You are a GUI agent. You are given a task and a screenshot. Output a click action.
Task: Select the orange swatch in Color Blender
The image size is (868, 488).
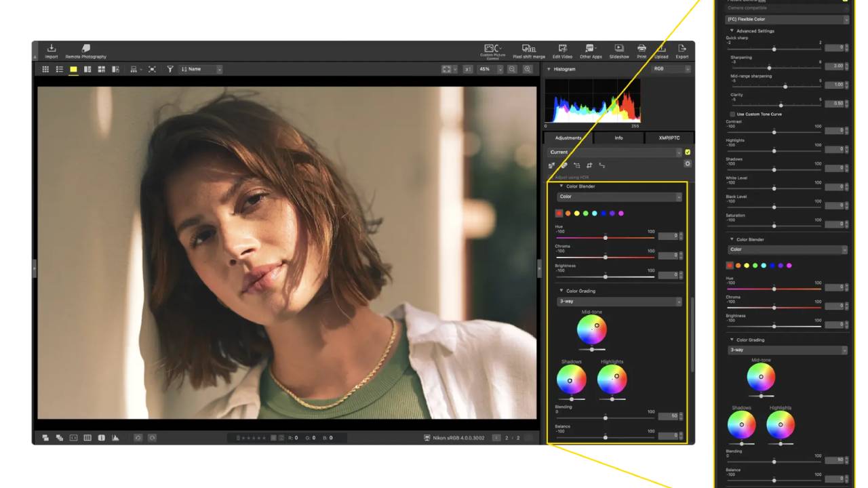[568, 213]
